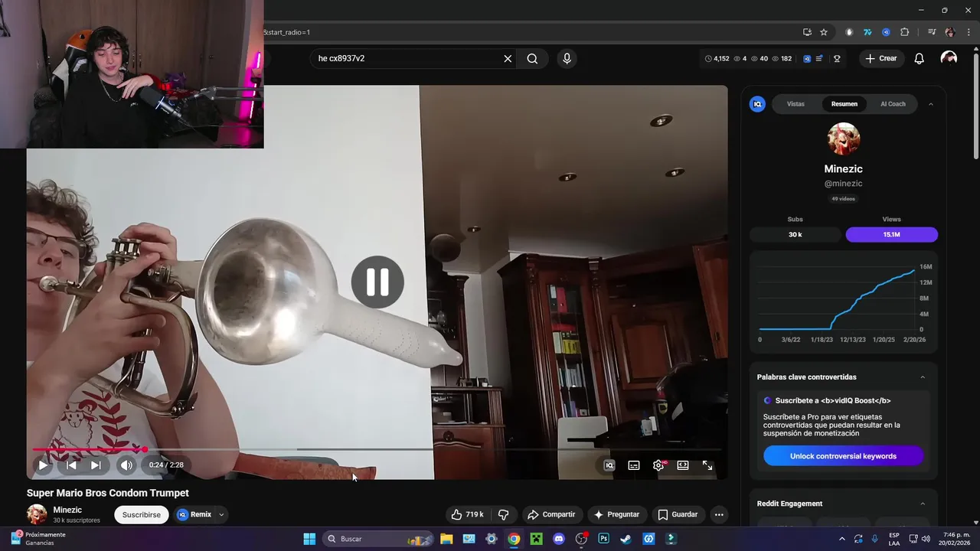Open the Windows Start menu
Viewport: 980px width, 551px height.
[x=309, y=539]
